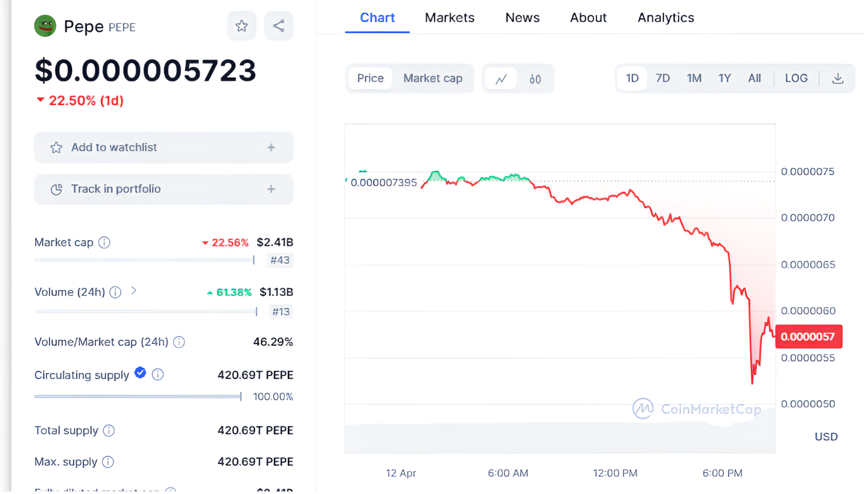Viewport: 868px width, 494px height.
Task: Click the Circulating supply info icon
Action: 158,374
